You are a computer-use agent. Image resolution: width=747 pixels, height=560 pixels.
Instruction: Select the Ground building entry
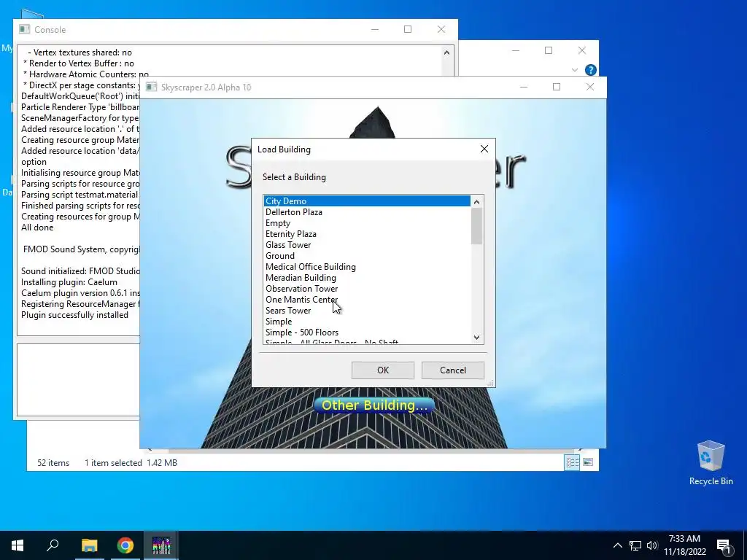point(367,256)
